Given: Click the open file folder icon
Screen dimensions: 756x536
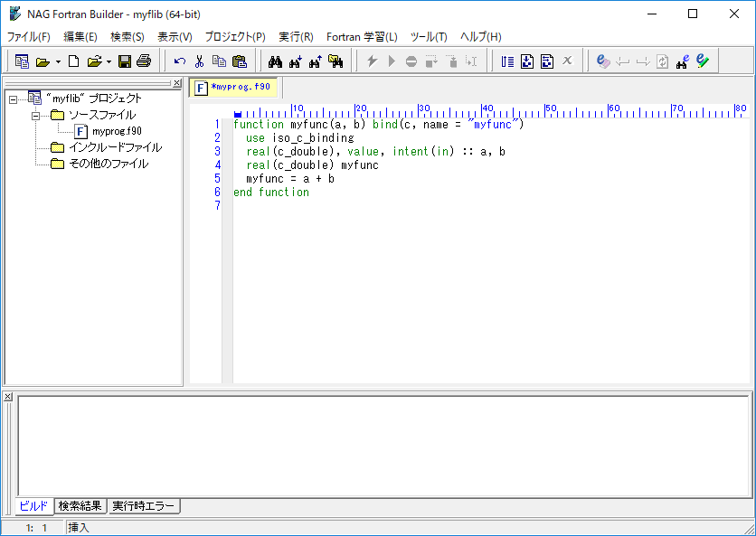Looking at the screenshot, I should click(x=94, y=61).
